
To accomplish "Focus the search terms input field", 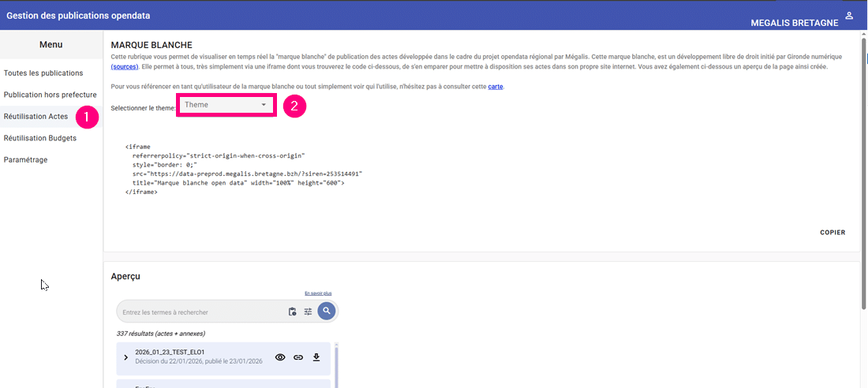I will (201, 312).
